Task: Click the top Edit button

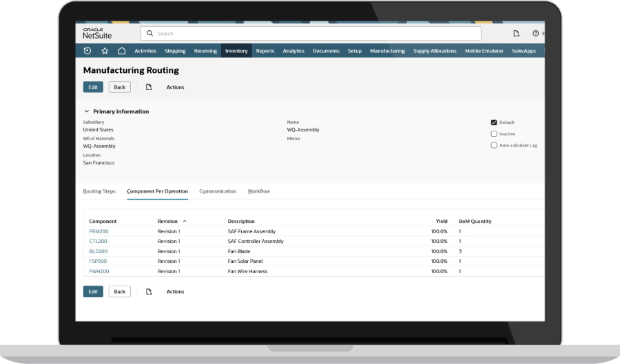Action: point(93,87)
